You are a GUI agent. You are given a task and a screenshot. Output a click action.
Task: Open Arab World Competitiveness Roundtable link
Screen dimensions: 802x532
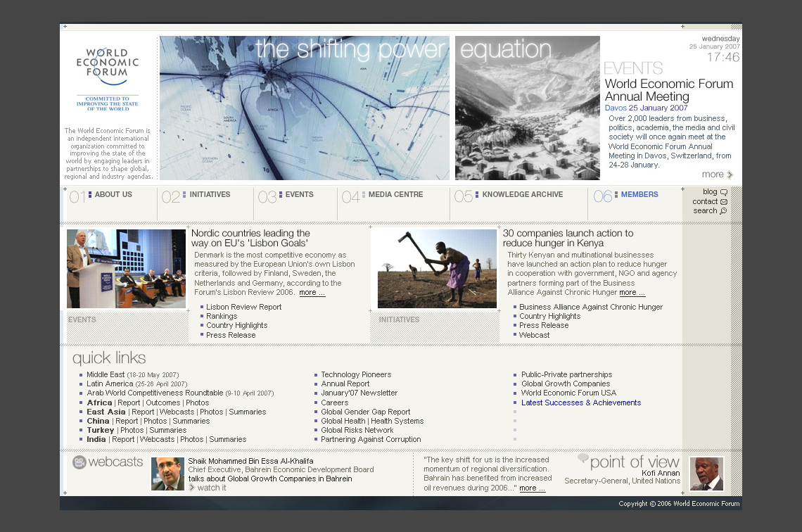click(x=155, y=393)
